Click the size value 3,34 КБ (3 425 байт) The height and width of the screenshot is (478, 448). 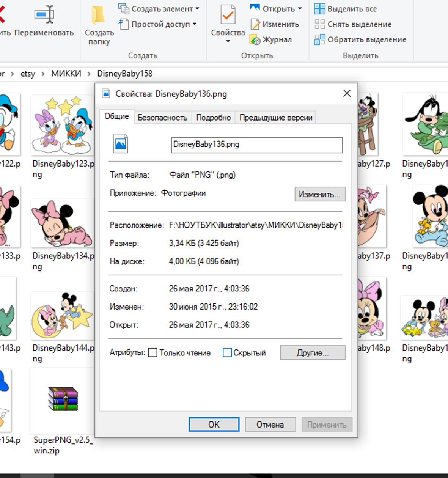click(x=204, y=243)
